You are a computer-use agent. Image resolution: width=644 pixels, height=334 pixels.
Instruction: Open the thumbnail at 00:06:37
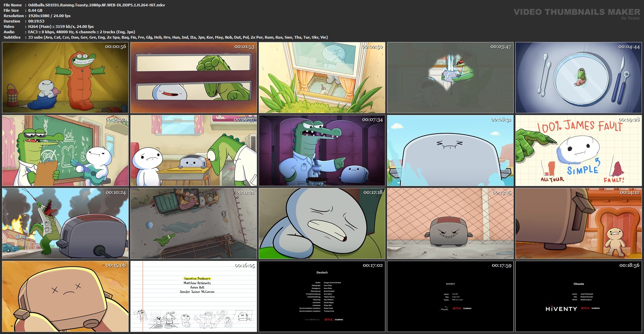click(194, 151)
